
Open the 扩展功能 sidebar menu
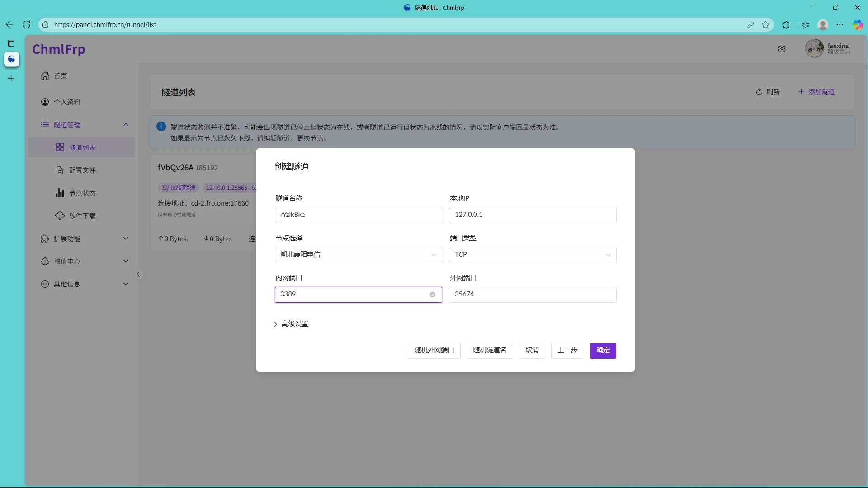coord(68,239)
